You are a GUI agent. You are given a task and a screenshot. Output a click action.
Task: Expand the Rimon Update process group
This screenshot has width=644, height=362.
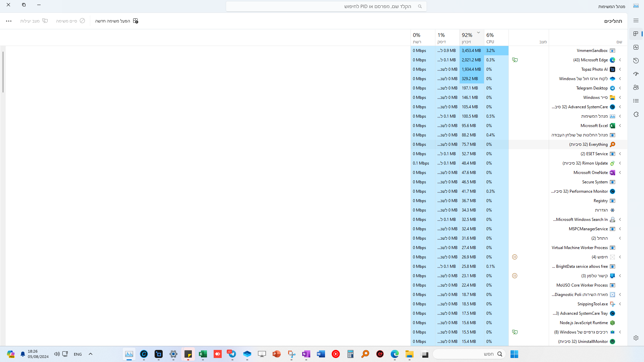click(x=620, y=163)
